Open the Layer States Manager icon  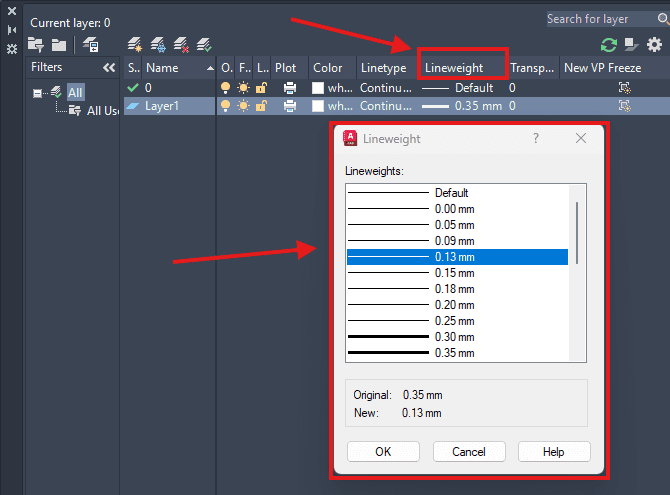click(x=91, y=44)
